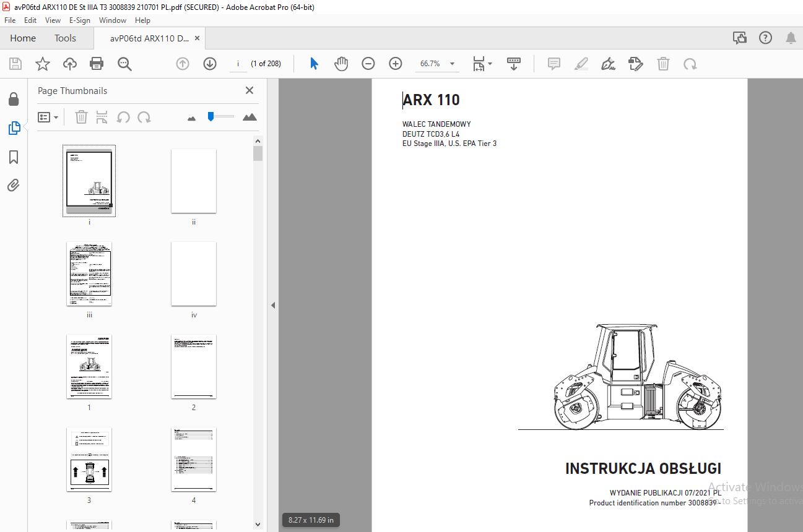
Task: Click the thumbnails panel scrollbar up arrow
Action: 258,140
